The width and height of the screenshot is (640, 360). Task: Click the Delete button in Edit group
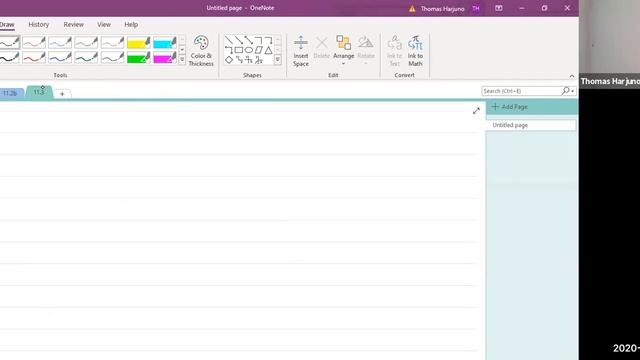coord(322,48)
